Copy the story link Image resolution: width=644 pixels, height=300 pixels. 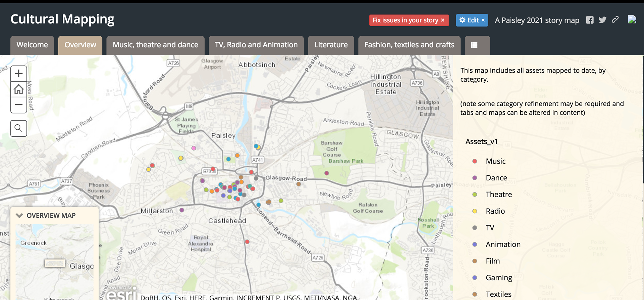[615, 19]
